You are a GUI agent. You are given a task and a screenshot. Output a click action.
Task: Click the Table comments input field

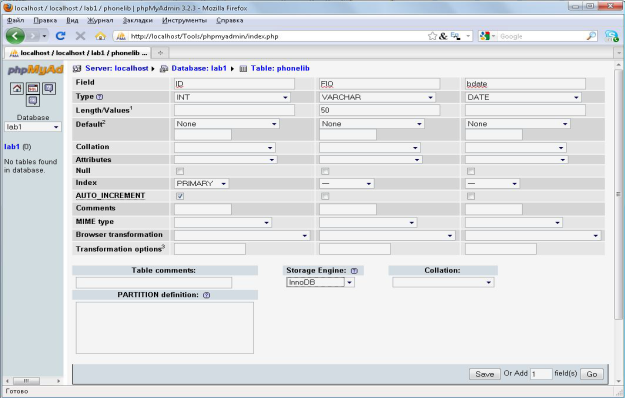(x=154, y=283)
